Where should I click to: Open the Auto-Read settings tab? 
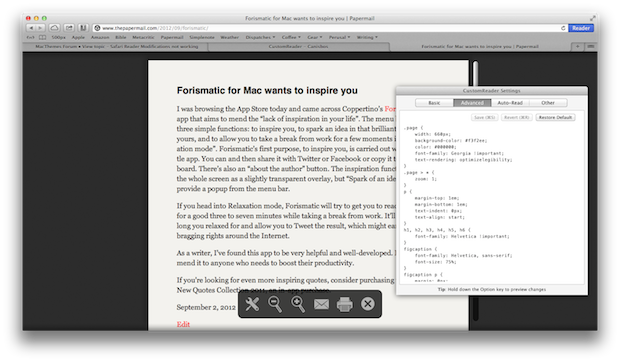pyautogui.click(x=510, y=103)
